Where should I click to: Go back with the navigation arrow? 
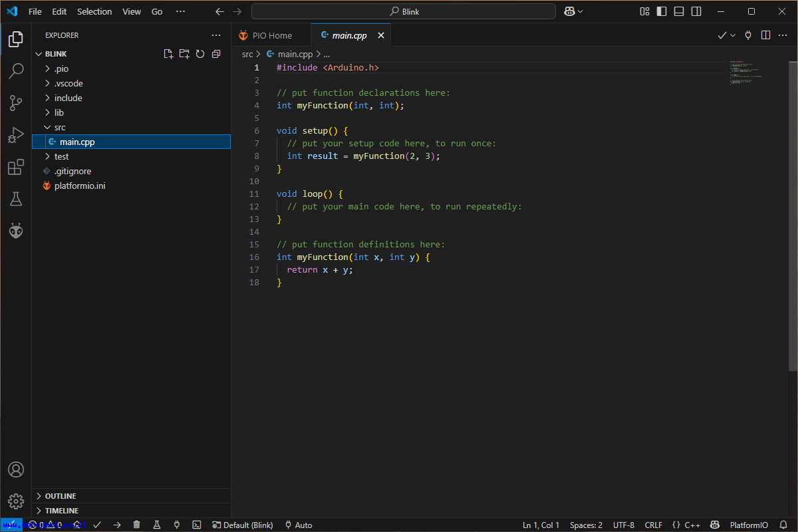pos(220,11)
